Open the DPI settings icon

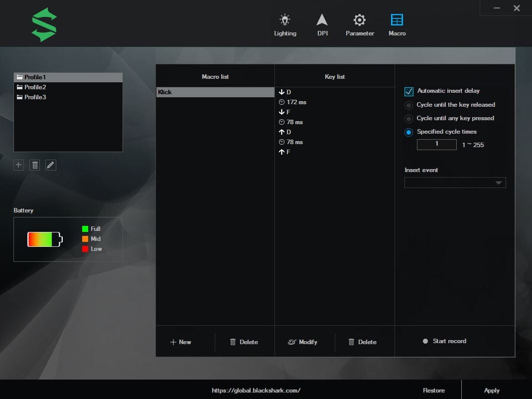[322, 20]
